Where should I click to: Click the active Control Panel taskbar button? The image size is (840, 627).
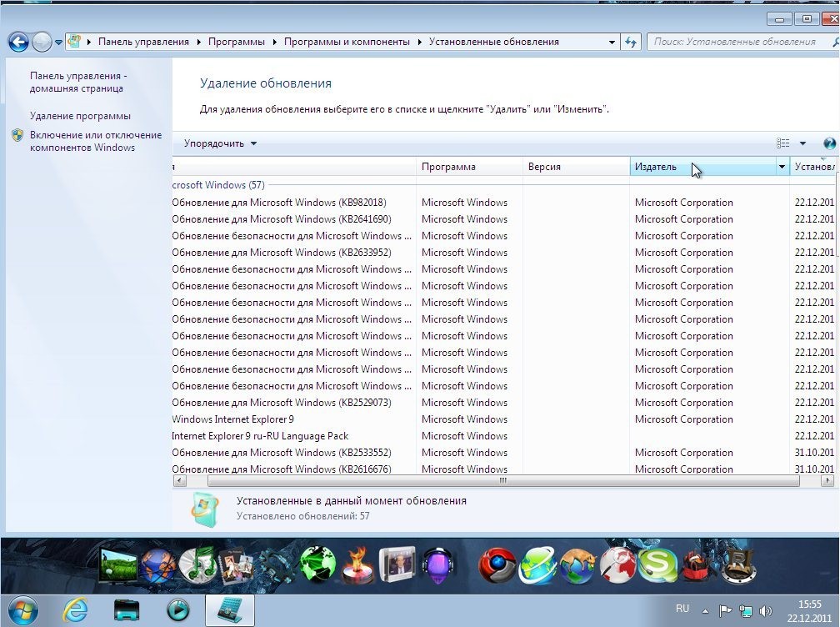(230, 610)
